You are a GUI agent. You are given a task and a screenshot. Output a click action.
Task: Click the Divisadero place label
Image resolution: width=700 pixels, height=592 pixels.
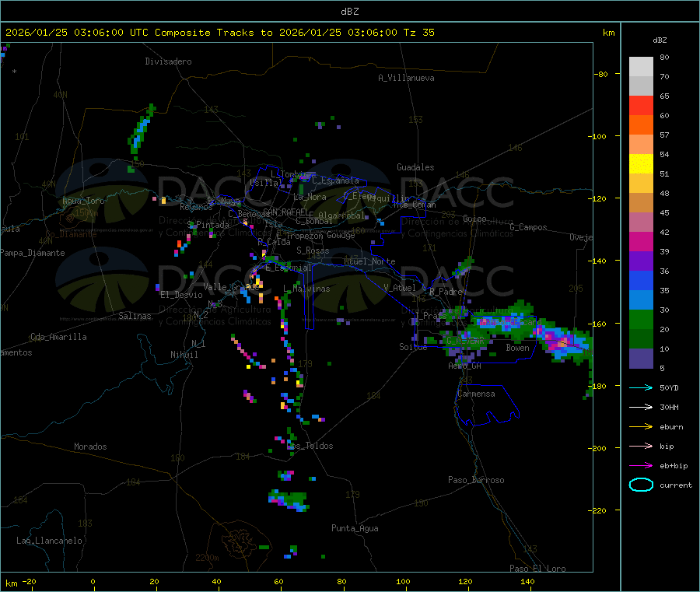pyautogui.click(x=168, y=61)
